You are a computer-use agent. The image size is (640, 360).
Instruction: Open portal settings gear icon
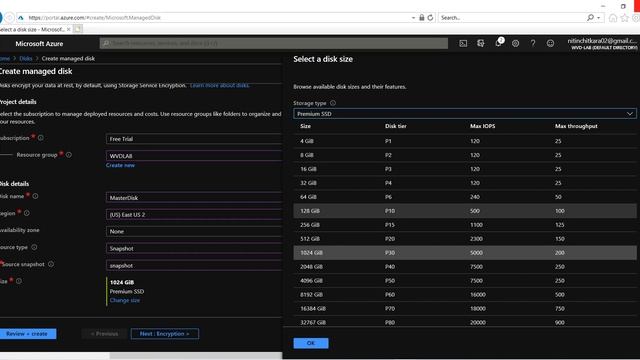point(516,43)
